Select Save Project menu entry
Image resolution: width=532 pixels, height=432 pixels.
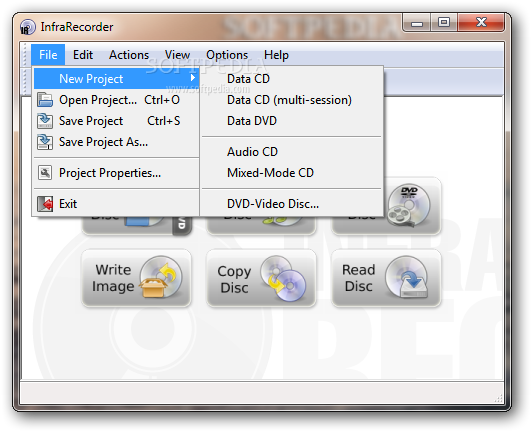116,121
